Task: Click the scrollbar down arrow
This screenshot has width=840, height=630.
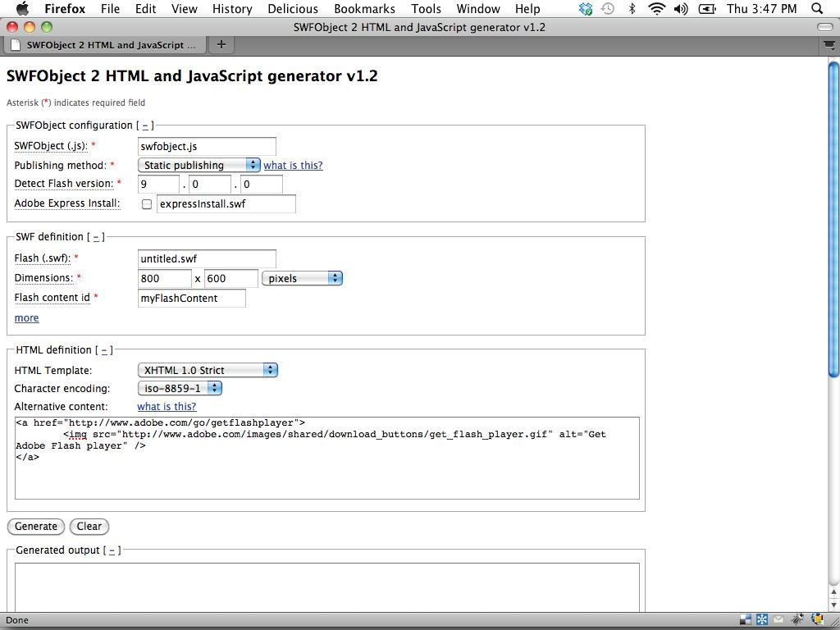Action: click(833, 605)
